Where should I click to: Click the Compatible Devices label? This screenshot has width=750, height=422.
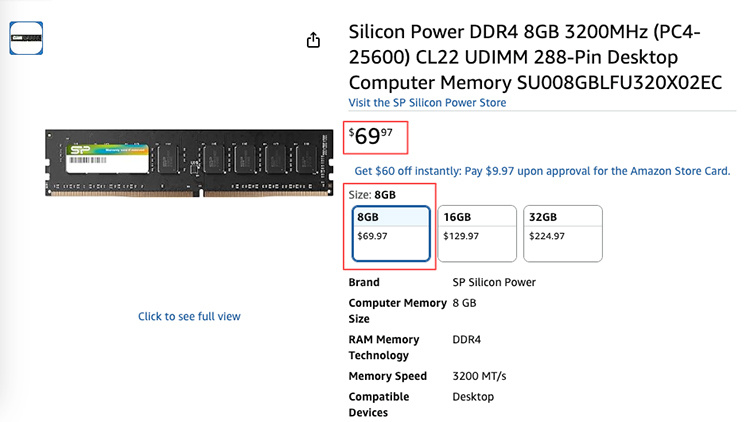point(381,404)
